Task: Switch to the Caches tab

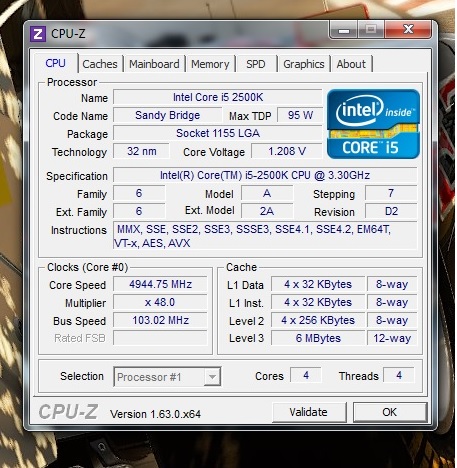Action: pyautogui.click(x=100, y=64)
